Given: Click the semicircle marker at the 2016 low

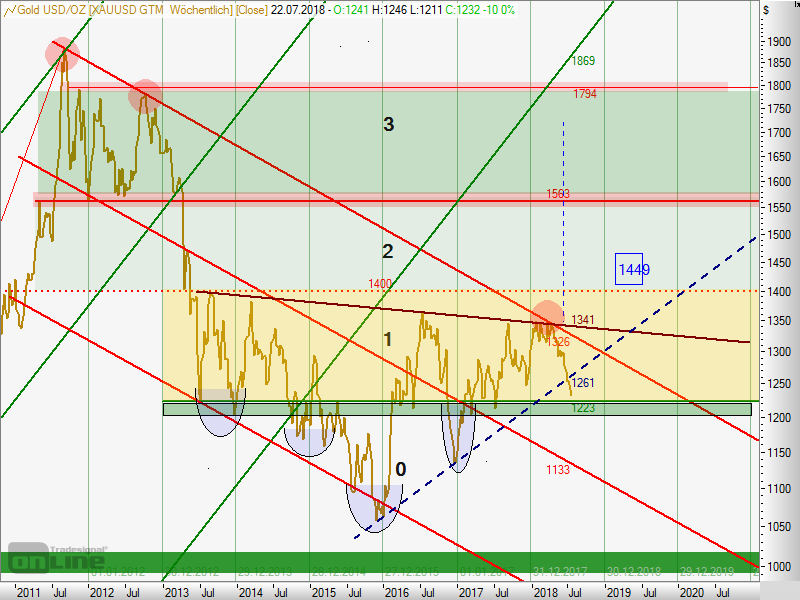Looking at the screenshot, I should (374, 508).
